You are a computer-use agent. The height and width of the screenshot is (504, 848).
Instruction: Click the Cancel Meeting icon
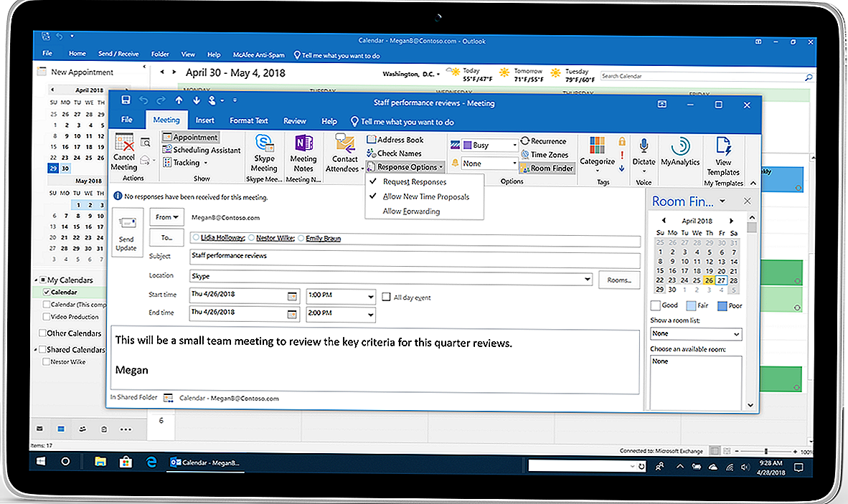click(124, 143)
